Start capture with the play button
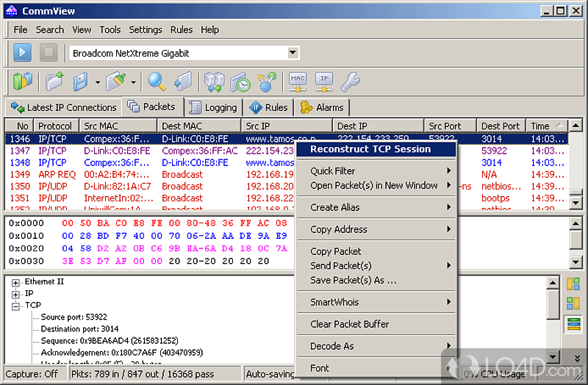 coord(23,53)
